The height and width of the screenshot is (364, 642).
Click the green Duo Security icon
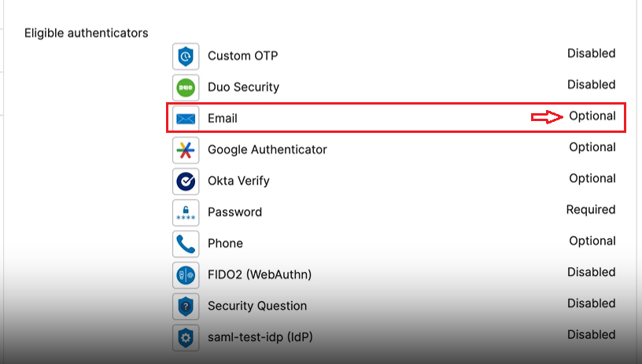click(186, 87)
